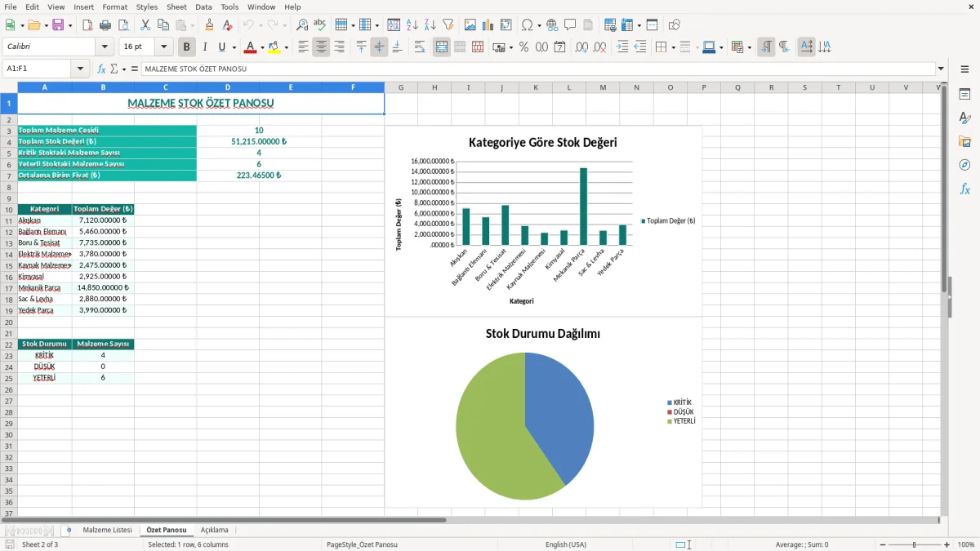Open the Format menu
The image size is (980, 551).
[x=114, y=7]
